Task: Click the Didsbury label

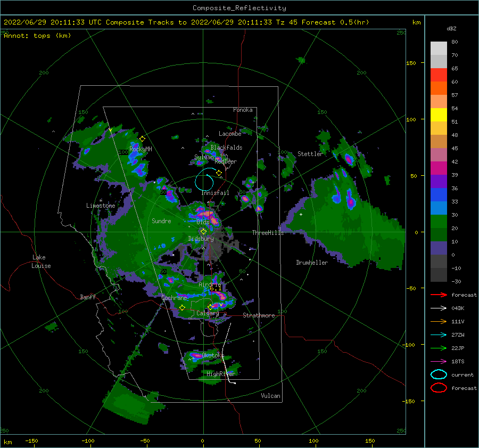Action: click(x=201, y=239)
